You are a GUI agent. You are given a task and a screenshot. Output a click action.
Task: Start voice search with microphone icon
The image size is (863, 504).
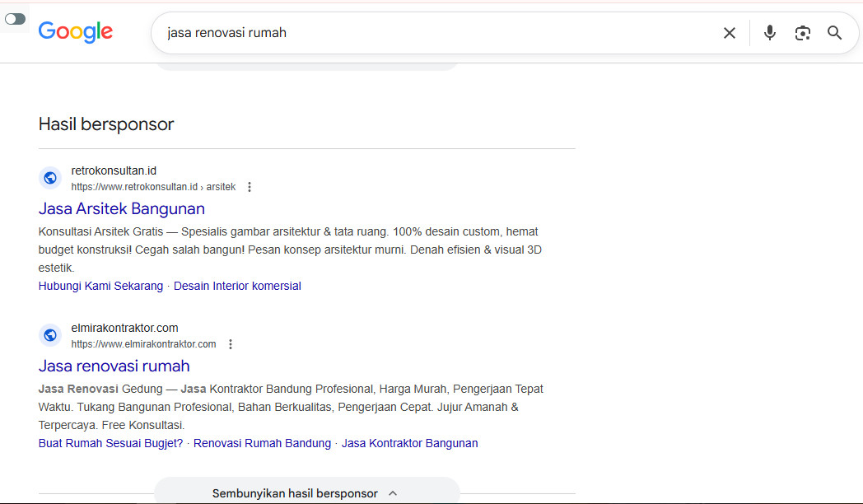[769, 33]
